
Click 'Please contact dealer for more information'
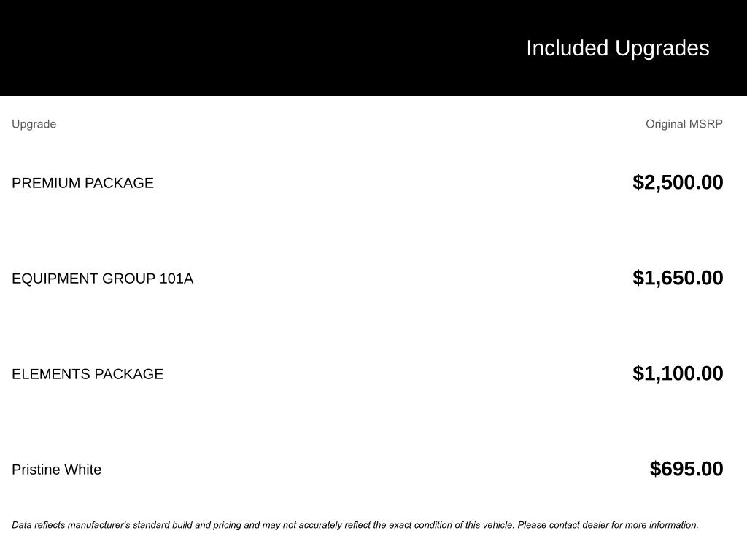coord(608,525)
